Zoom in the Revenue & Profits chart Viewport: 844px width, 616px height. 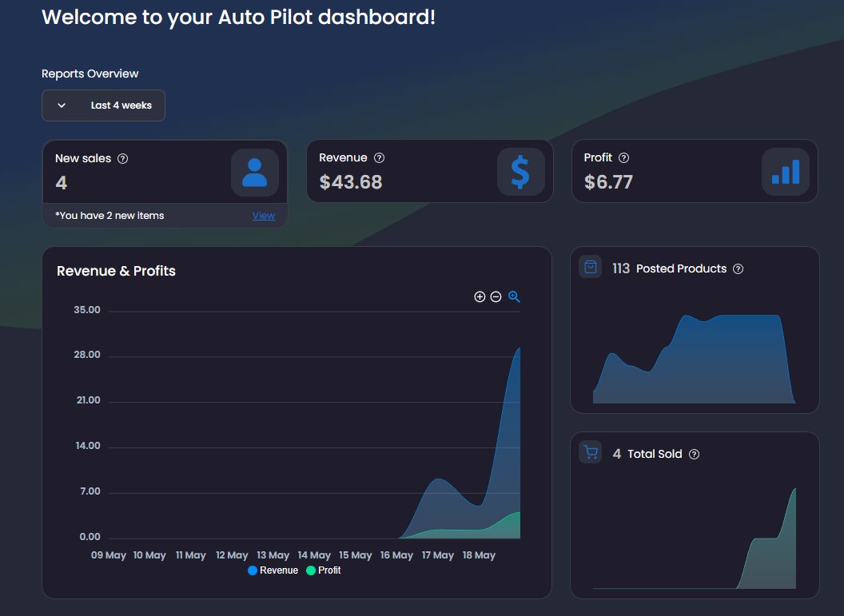[x=480, y=297]
